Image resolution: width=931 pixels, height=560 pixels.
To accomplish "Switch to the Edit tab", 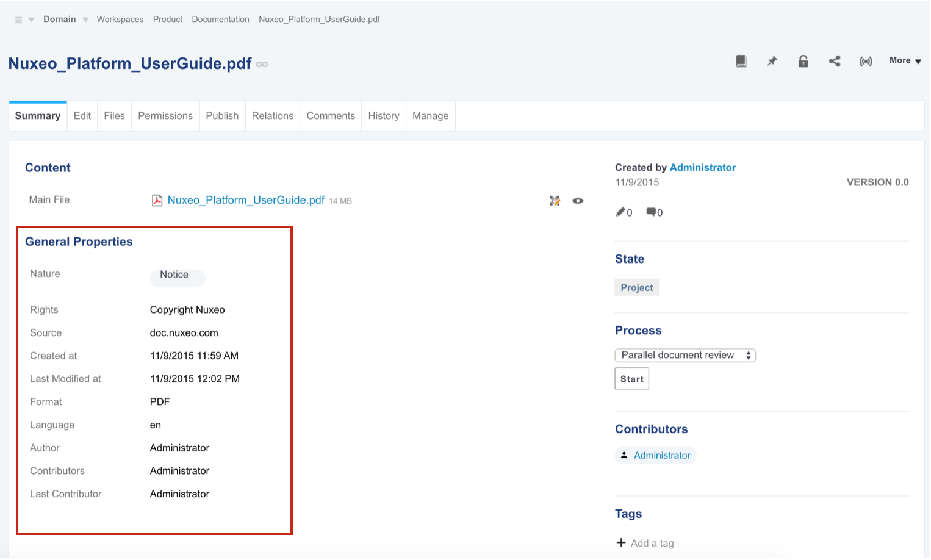I will click(x=82, y=116).
